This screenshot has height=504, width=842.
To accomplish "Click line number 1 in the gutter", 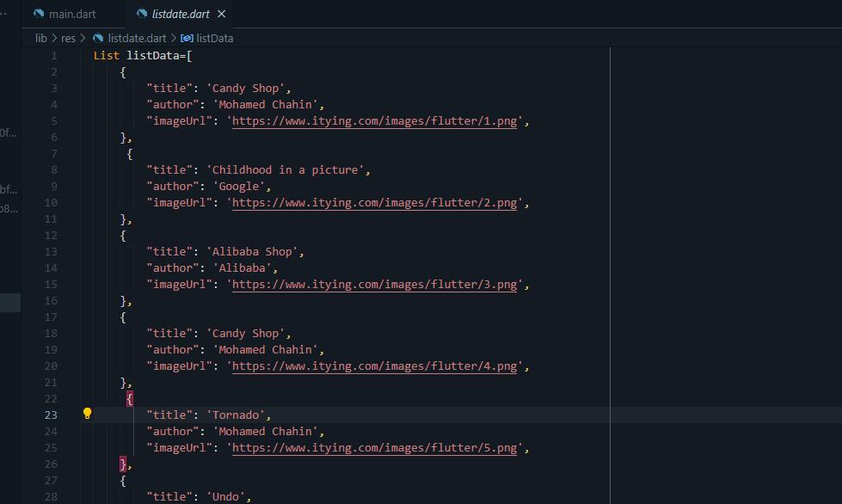I will [x=53, y=56].
